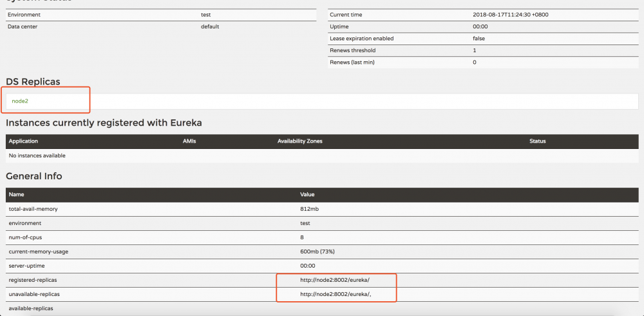Viewport: 644px width, 316px height.
Task: Select the 'No instances available' row
Action: [x=37, y=155]
